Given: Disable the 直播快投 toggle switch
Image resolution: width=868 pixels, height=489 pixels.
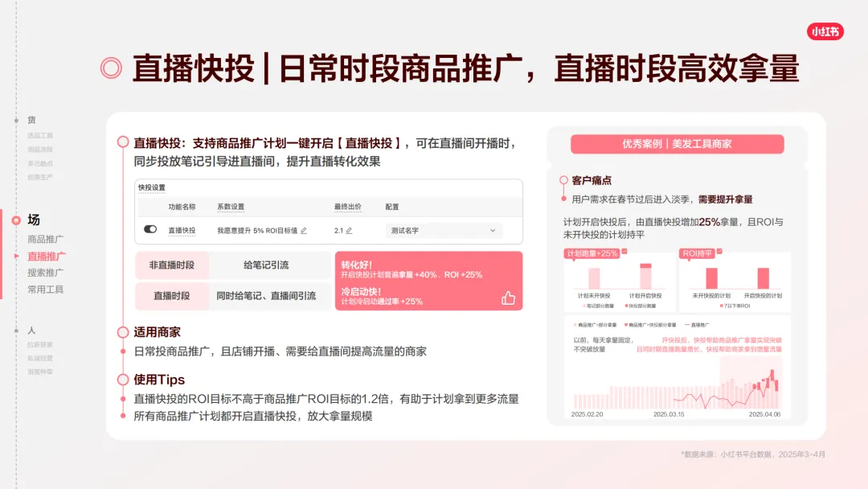Looking at the screenshot, I should click(x=149, y=229).
